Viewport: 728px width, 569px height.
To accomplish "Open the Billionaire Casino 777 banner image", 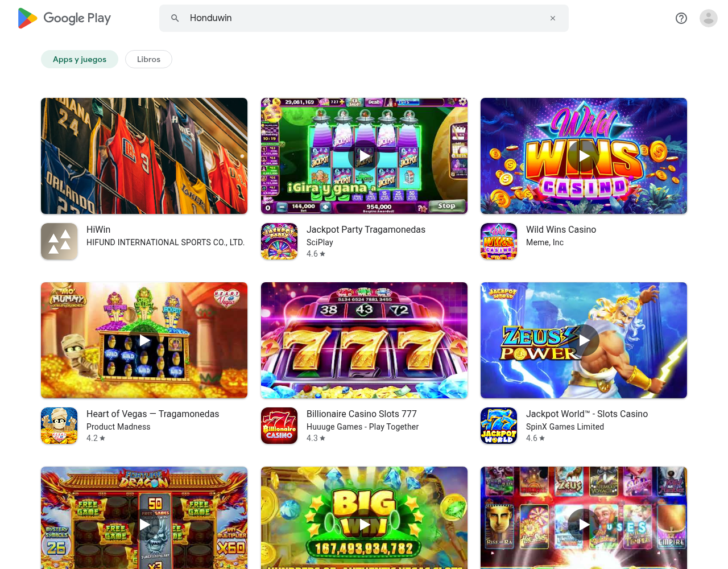I will coord(364,340).
